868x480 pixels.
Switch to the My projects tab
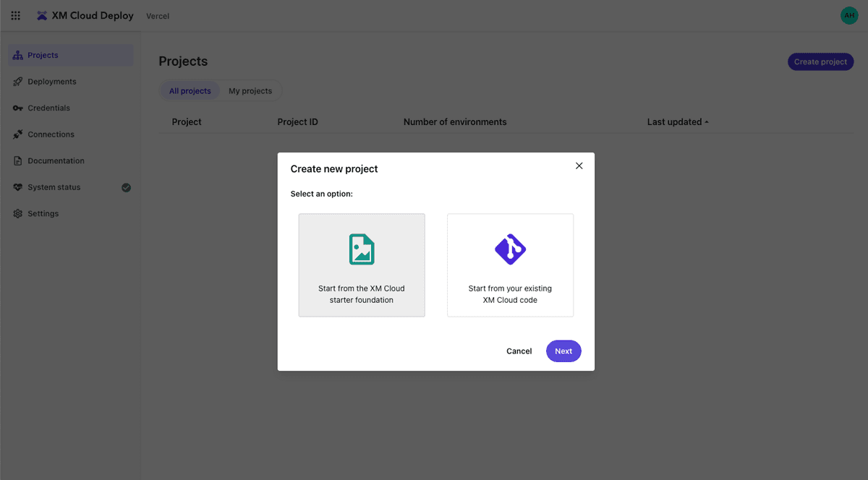coord(250,91)
